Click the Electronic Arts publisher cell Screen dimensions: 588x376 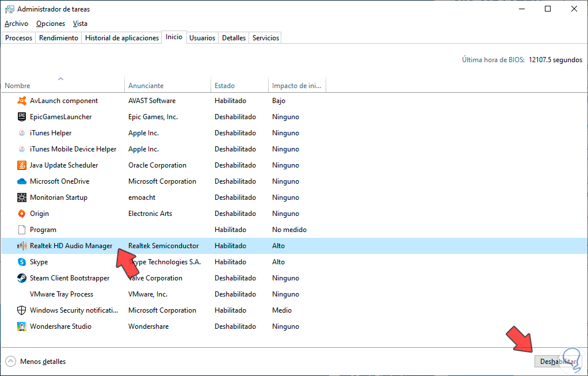pos(150,214)
